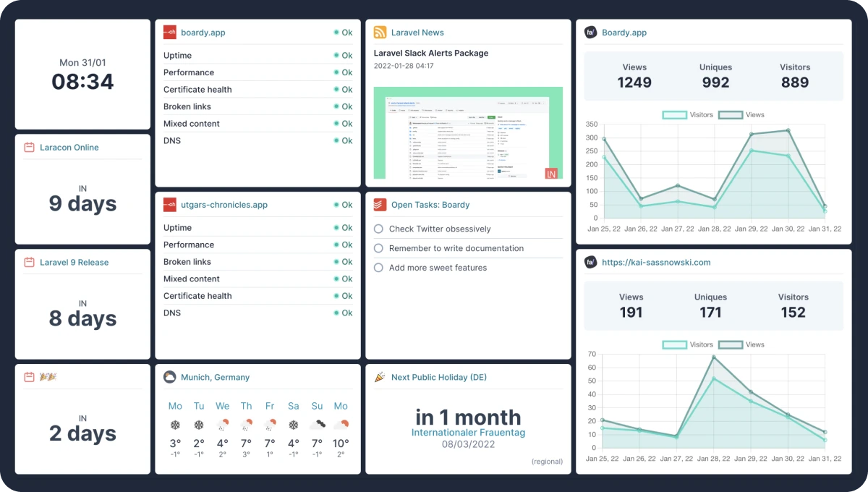Click the '8 days' Laravel 9 countdown
The width and height of the screenshot is (868, 492).
pos(82,318)
